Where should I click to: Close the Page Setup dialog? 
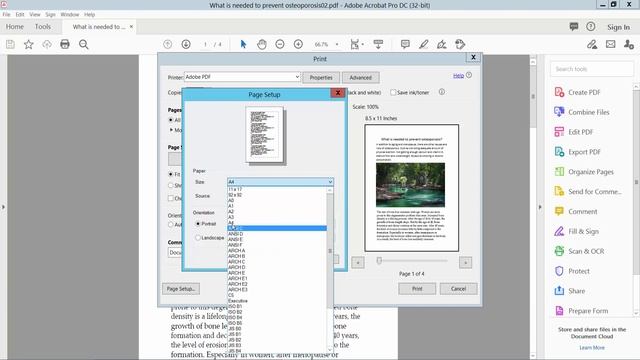pyautogui.click(x=338, y=93)
